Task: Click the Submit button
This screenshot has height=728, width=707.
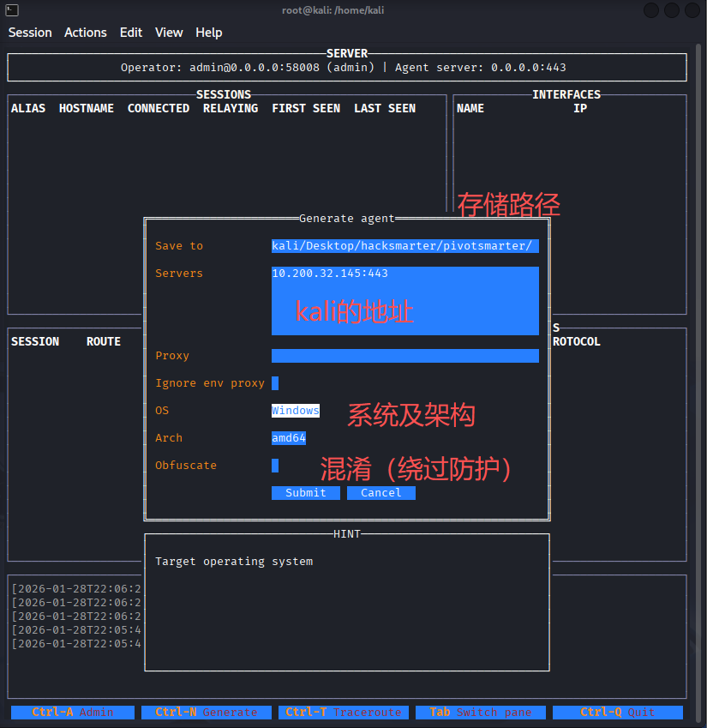Action: [x=306, y=493]
